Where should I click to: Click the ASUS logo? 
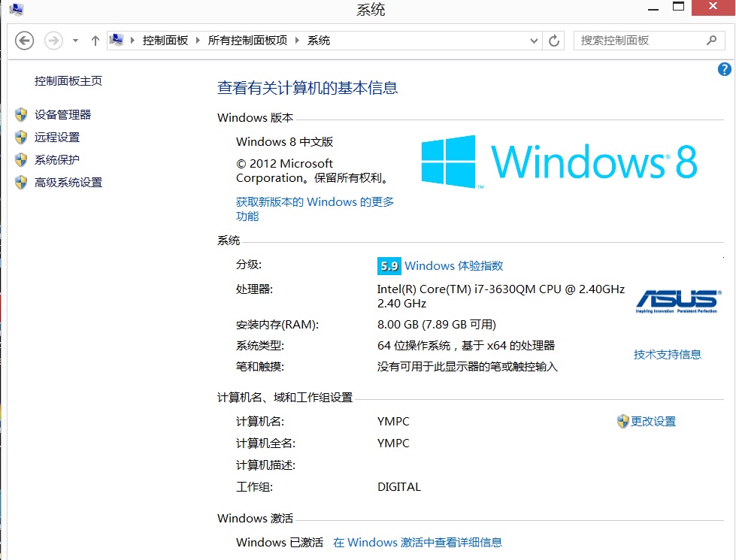(678, 301)
